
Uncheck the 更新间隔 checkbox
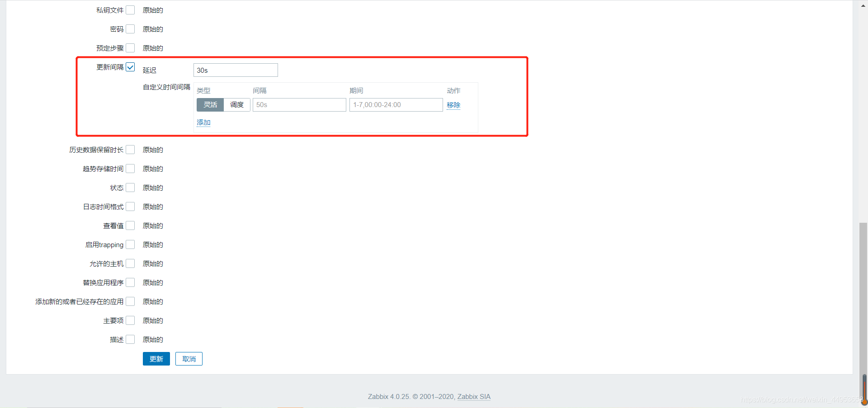130,67
